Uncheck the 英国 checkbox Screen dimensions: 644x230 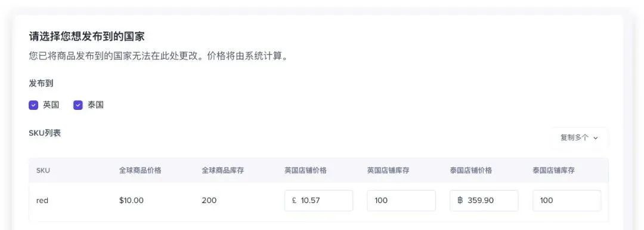pos(33,105)
